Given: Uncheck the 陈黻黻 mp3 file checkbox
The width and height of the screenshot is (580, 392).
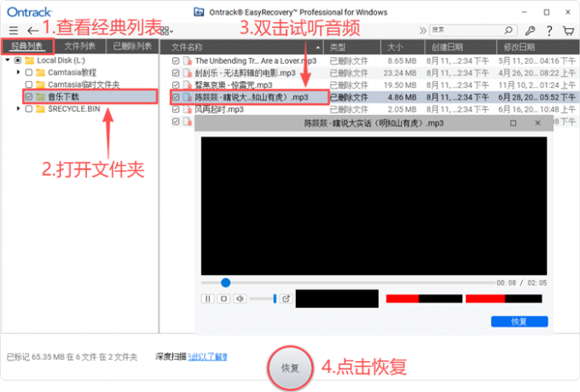Looking at the screenshot, I should click(x=176, y=97).
